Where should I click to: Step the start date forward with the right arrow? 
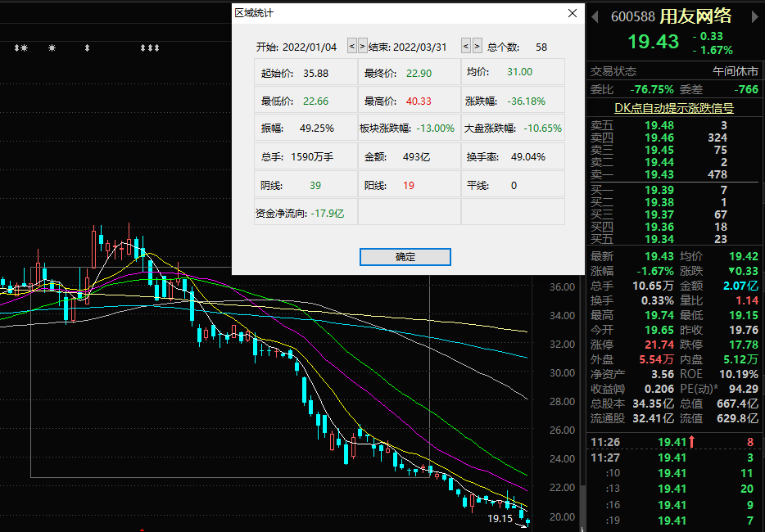coord(363,47)
